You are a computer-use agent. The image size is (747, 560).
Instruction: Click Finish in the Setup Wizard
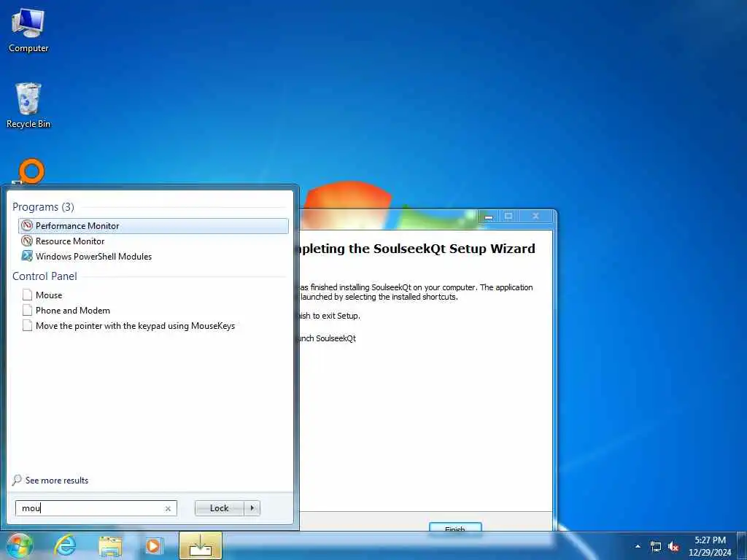(x=455, y=528)
